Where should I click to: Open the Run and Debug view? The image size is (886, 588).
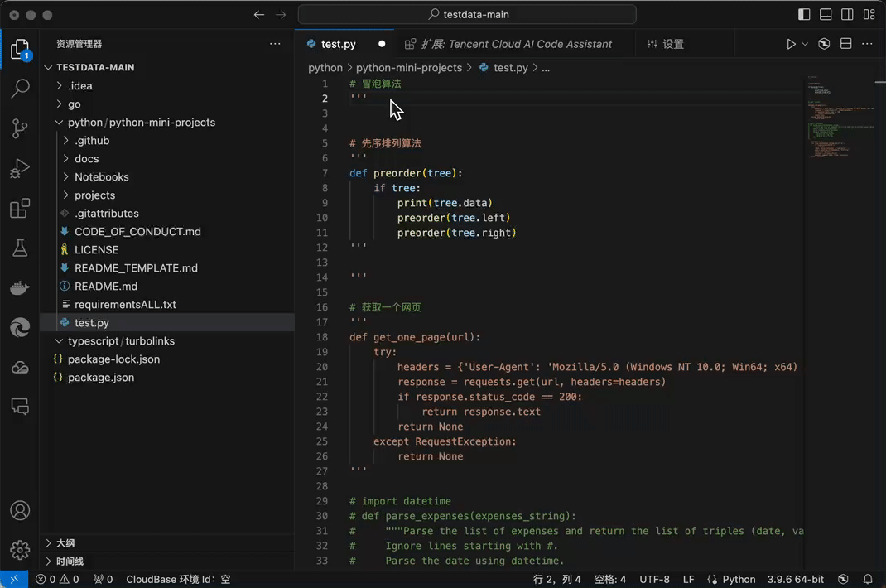20,168
